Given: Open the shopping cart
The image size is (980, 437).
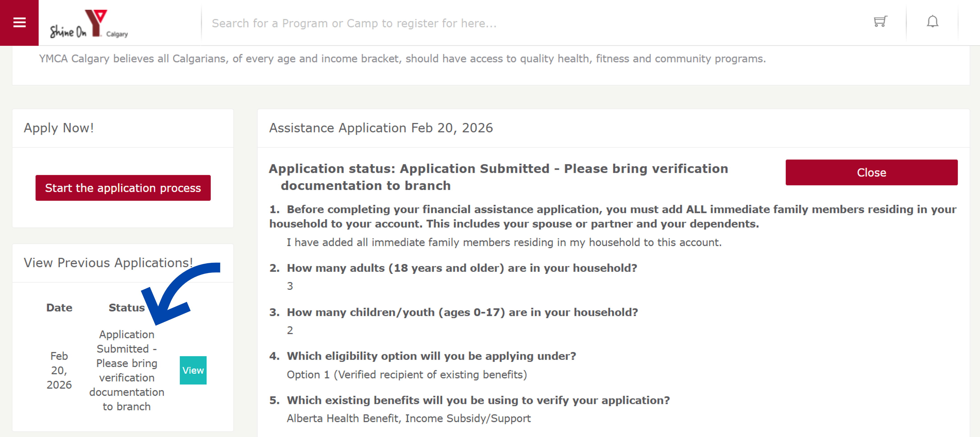Looking at the screenshot, I should point(880,22).
